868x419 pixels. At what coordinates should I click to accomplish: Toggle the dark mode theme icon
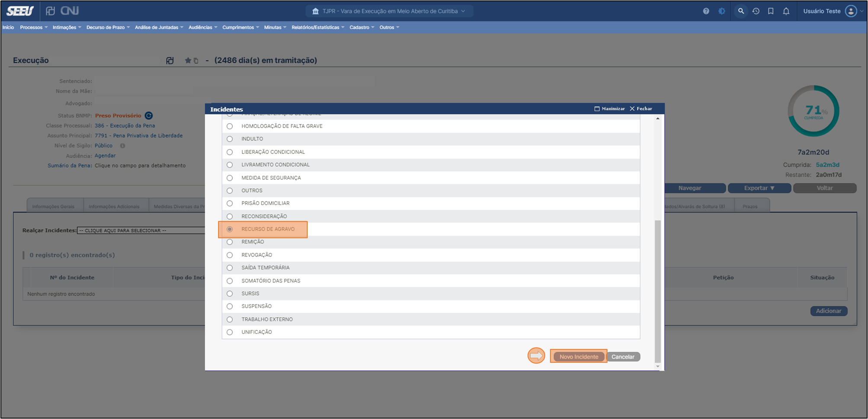[722, 11]
